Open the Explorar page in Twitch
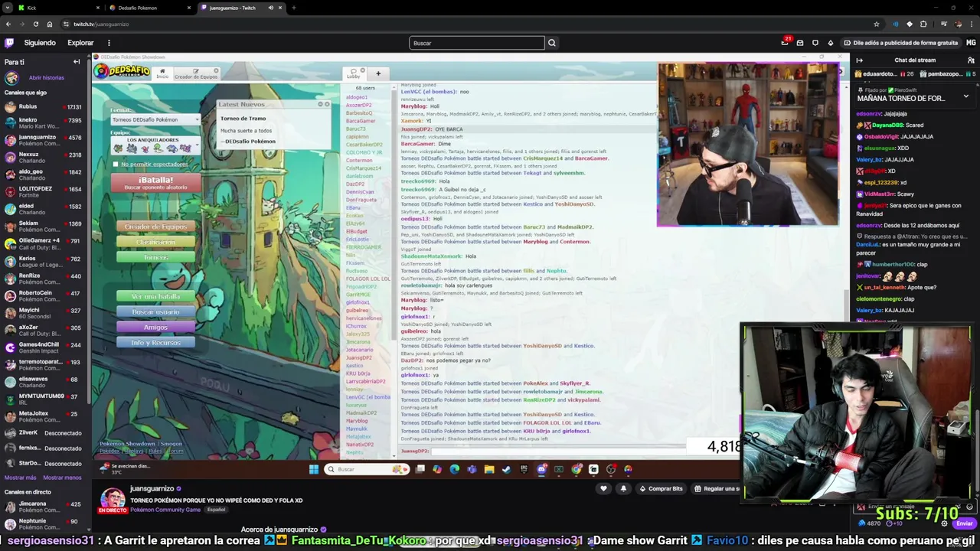 [80, 43]
